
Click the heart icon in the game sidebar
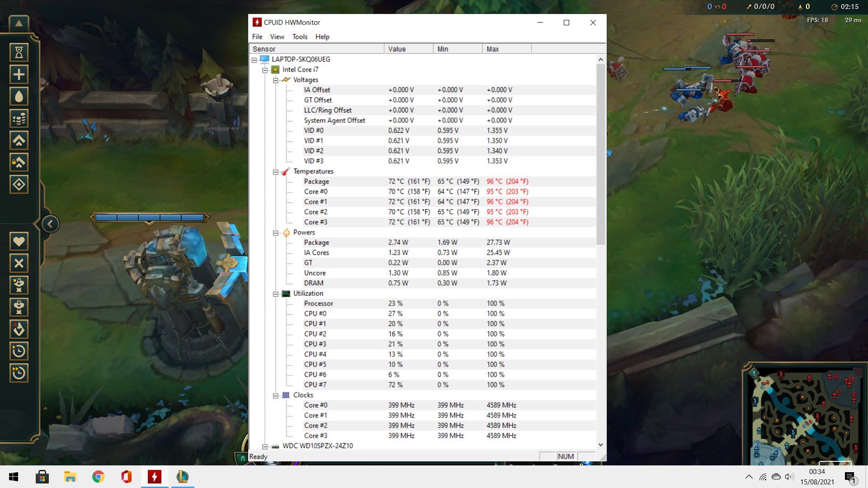(19, 241)
